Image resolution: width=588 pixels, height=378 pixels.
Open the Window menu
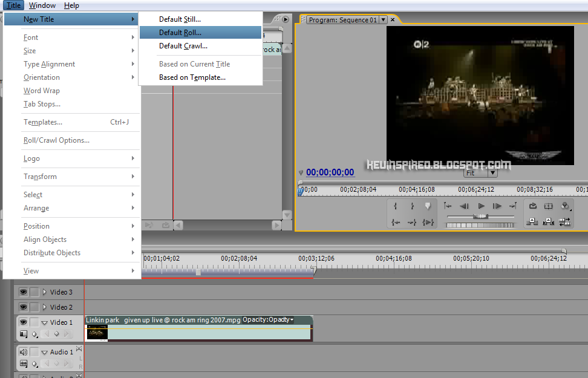pos(42,5)
